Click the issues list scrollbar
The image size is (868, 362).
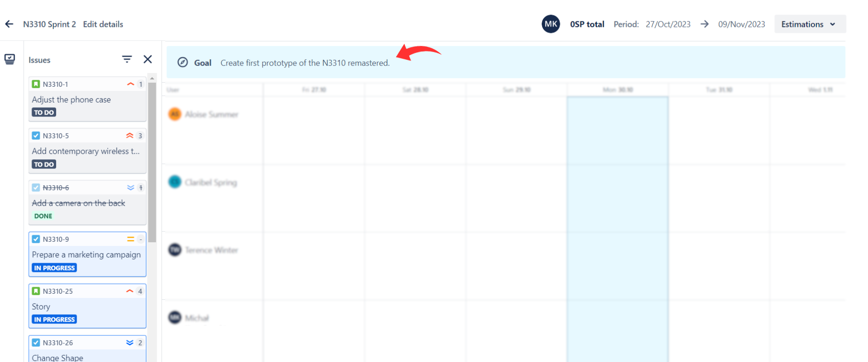[152, 162]
